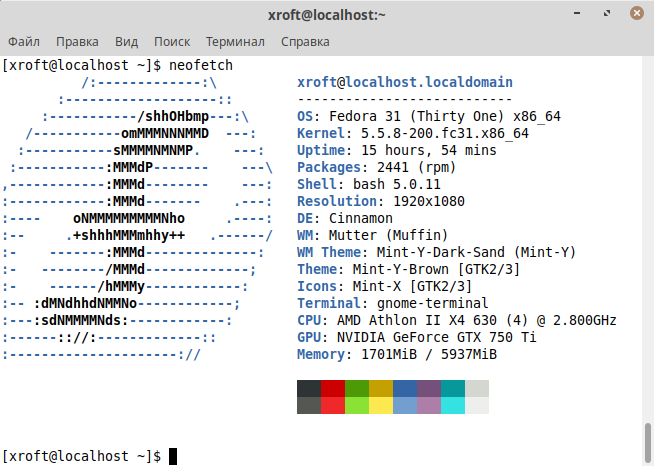This screenshot has height=466, width=654.
Task: Click the Terminal line 'gnome-terminal'
Action: (433, 304)
